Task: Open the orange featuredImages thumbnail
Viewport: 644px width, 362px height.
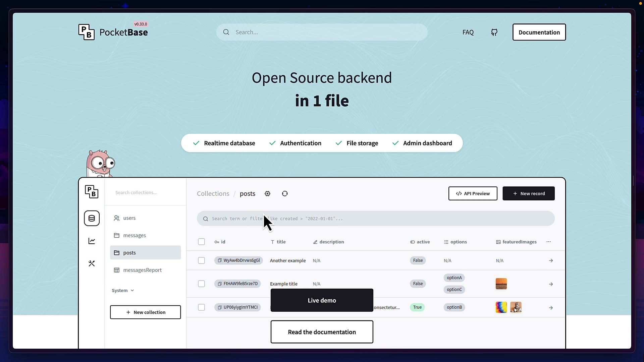Action: click(x=501, y=284)
